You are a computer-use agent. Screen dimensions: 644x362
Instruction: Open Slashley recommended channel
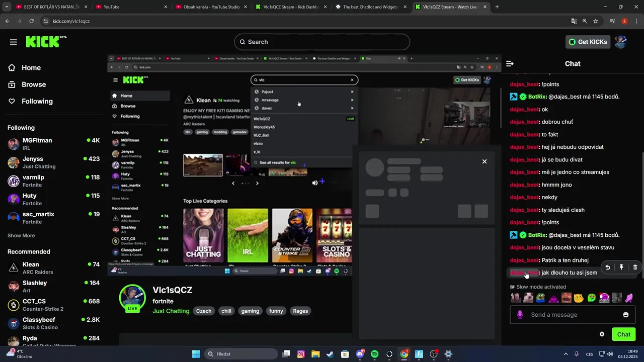pos(53,287)
